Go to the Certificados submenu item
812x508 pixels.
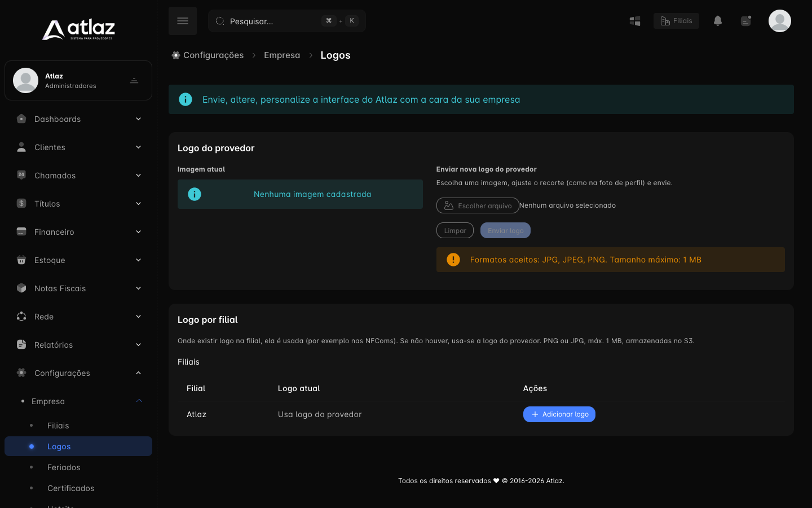click(x=70, y=488)
